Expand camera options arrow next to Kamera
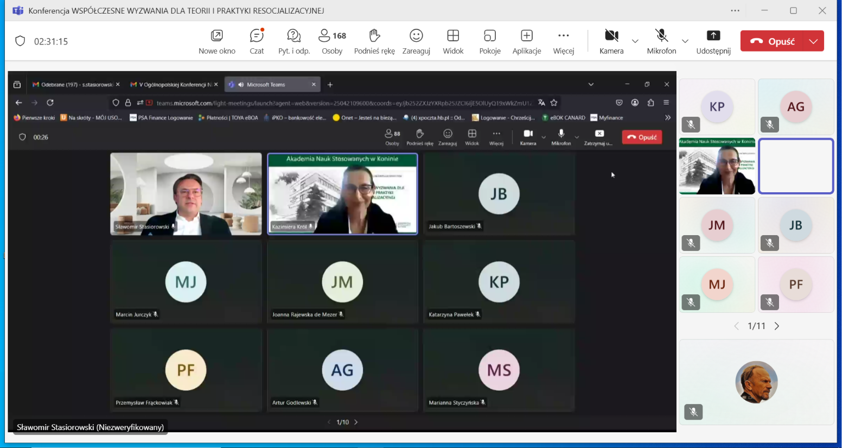 click(635, 41)
